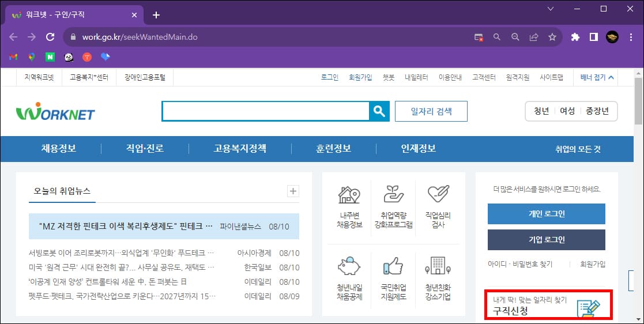The width and height of the screenshot is (644, 324).
Task: Open 내주변 채용정보 house icon
Action: coord(349,195)
